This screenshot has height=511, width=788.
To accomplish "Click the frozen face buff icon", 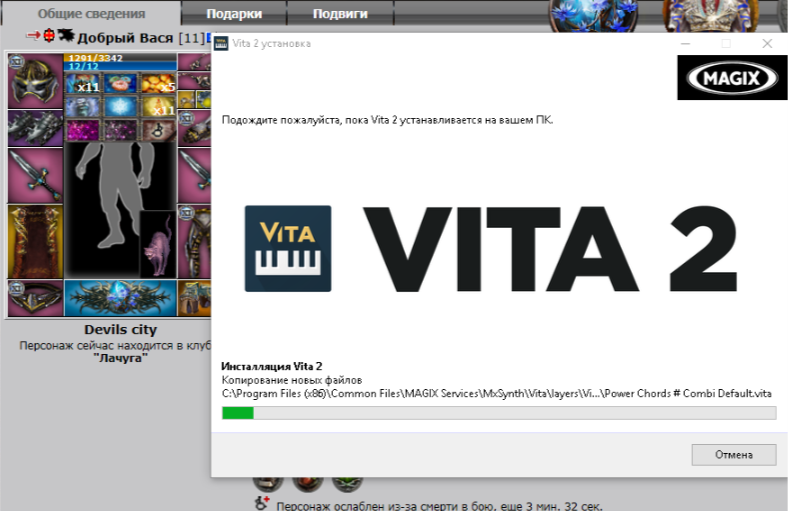I will pos(83,107).
